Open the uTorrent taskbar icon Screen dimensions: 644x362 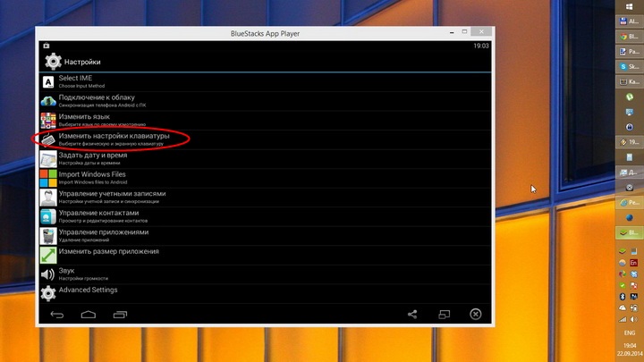point(629,97)
